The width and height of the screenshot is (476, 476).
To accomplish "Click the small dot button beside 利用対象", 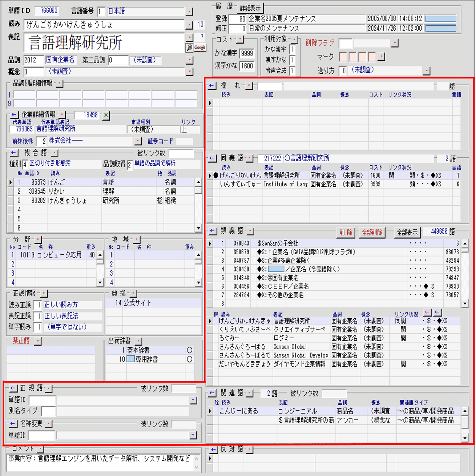I will coord(294,39).
